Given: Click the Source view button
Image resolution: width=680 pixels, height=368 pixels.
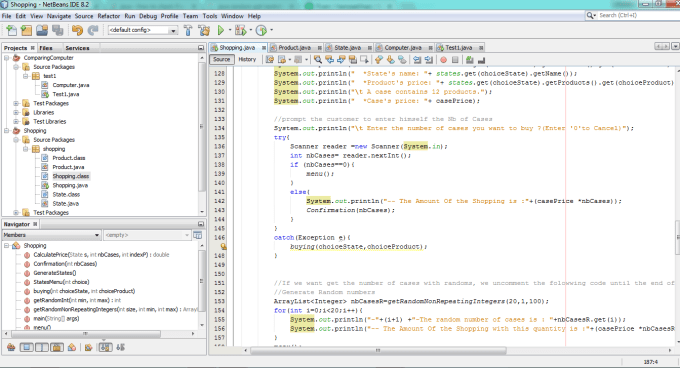Looking at the screenshot, I should (222, 59).
